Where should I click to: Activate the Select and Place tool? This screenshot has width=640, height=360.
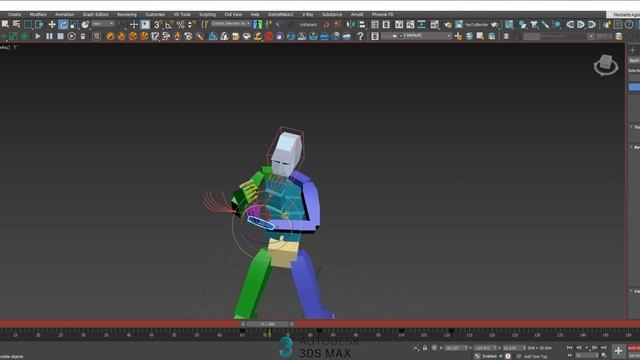[84, 24]
